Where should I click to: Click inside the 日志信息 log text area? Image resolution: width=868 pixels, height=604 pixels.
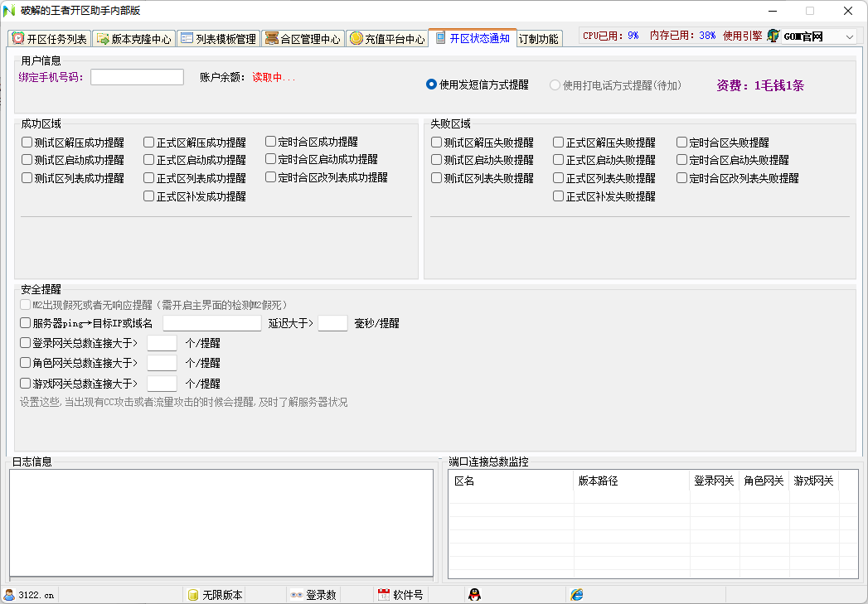[221, 522]
